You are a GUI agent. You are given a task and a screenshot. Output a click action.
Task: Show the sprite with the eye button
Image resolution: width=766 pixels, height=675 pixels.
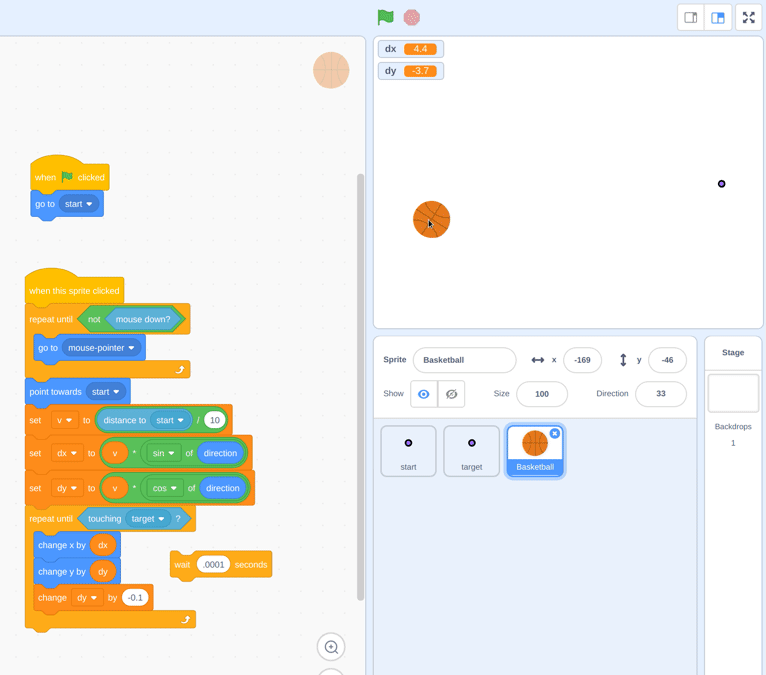[424, 394]
